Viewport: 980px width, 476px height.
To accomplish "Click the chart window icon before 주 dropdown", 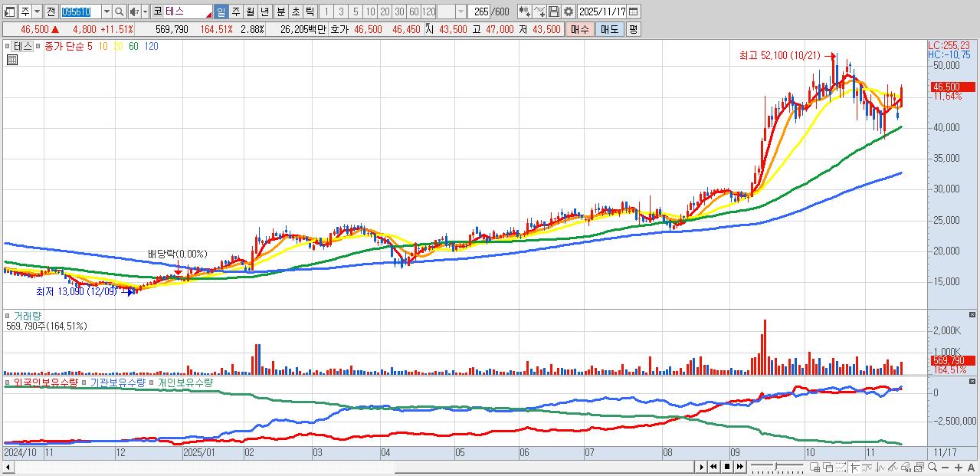I will coord(9,11).
